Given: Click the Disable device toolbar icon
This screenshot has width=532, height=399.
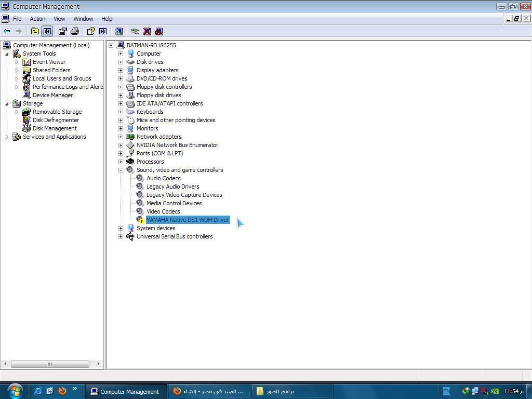Looking at the screenshot, I should pyautogui.click(x=159, y=31).
